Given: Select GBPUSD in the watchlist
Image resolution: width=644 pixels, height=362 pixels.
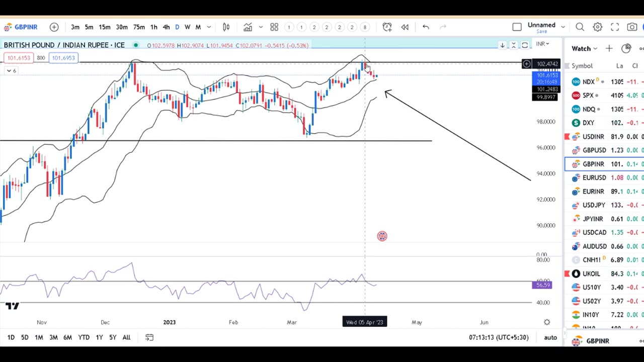Looking at the screenshot, I should [604, 150].
